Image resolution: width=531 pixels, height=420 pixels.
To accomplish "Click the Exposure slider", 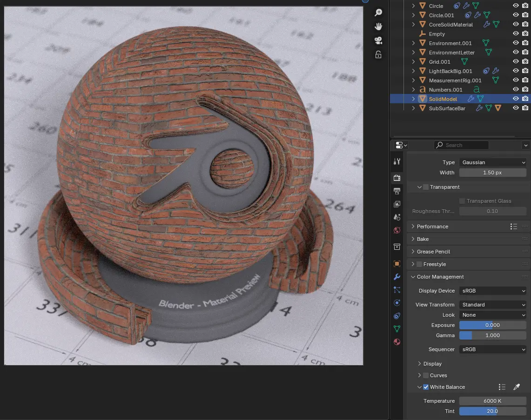I will pos(493,325).
